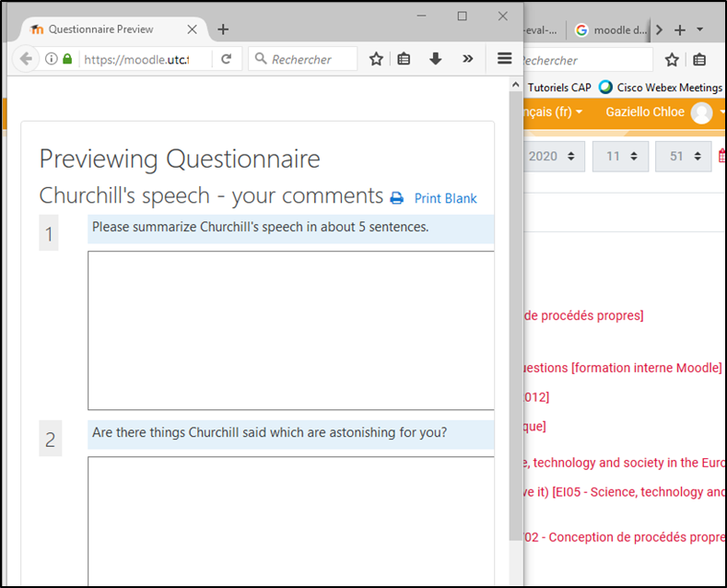The height and width of the screenshot is (588, 727).
Task: Minimize the Questionnaire Preview window
Action: tap(421, 16)
